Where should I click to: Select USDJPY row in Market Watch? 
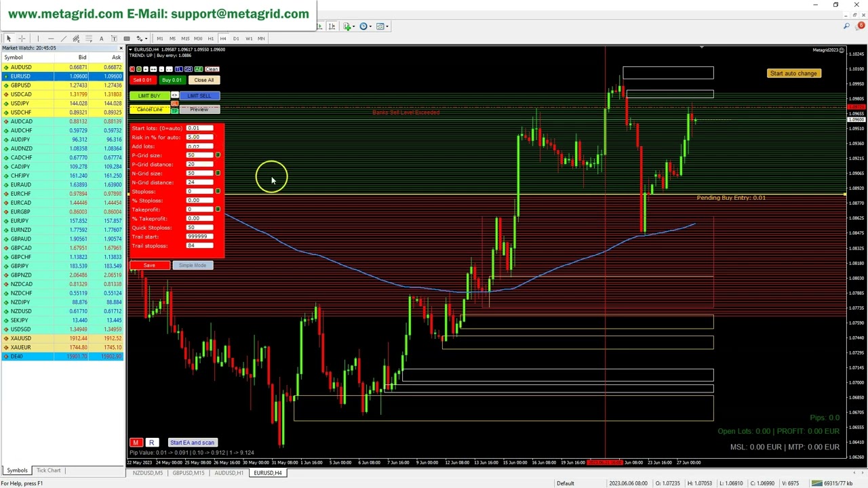pos(62,103)
